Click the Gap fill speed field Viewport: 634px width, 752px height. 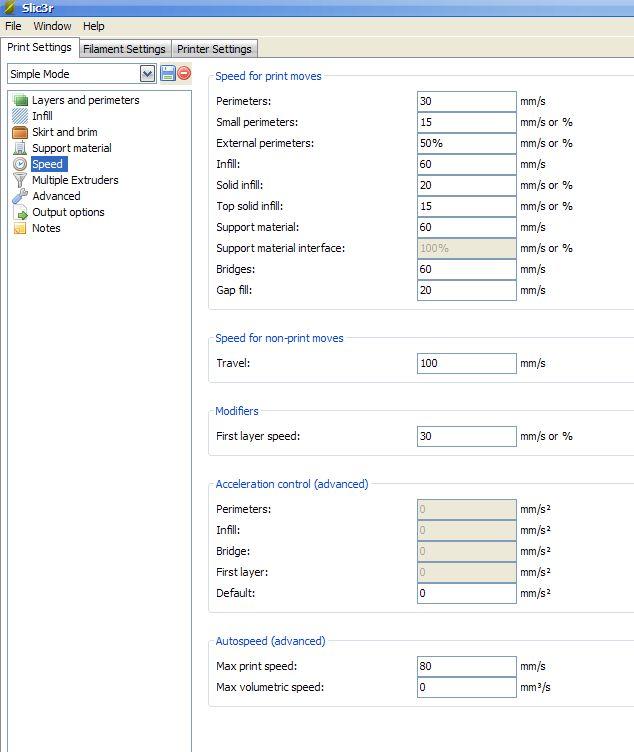point(467,291)
